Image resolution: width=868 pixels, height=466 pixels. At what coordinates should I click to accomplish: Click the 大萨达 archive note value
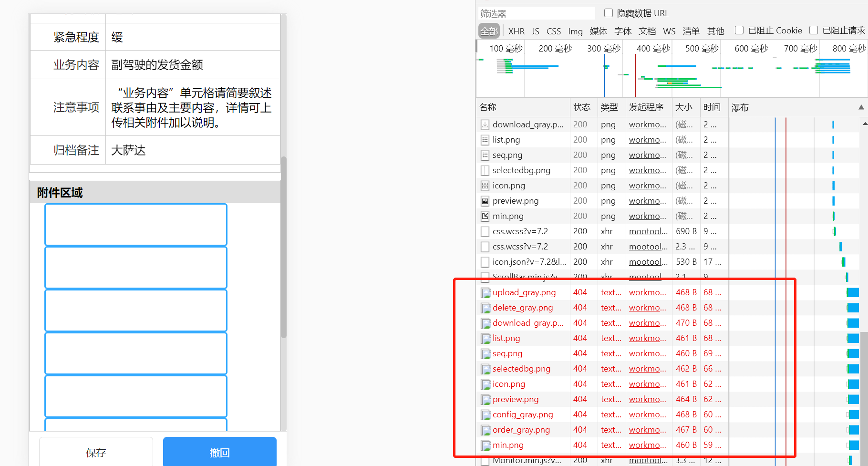click(128, 150)
